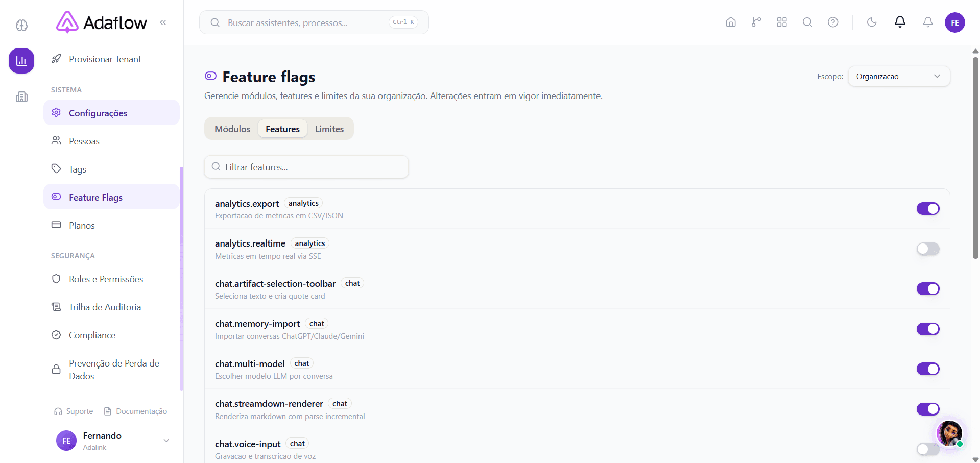Disable the chat.multi-model toggle
Viewport: 980px width, 463px height.
(928, 369)
